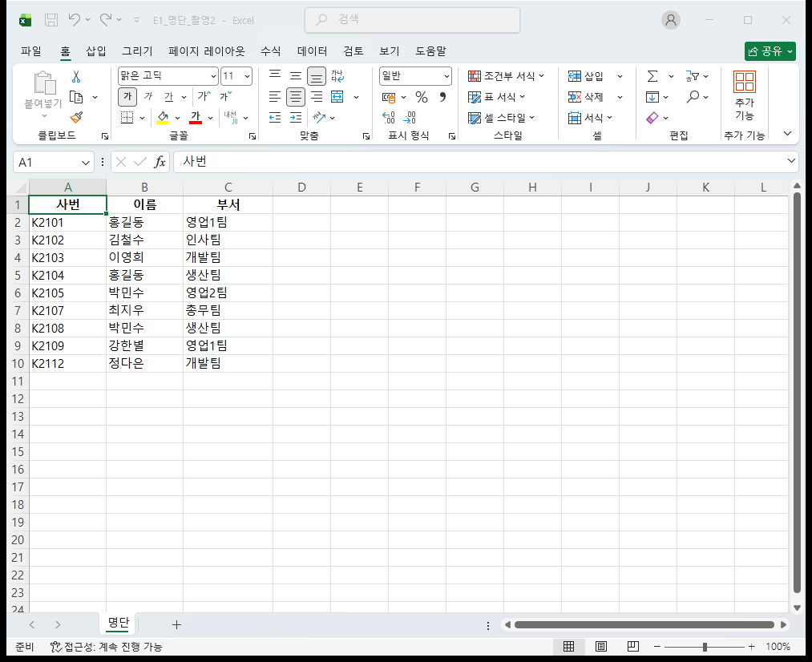Increase font size with larger 가 icon
812x662 pixels.
click(204, 96)
